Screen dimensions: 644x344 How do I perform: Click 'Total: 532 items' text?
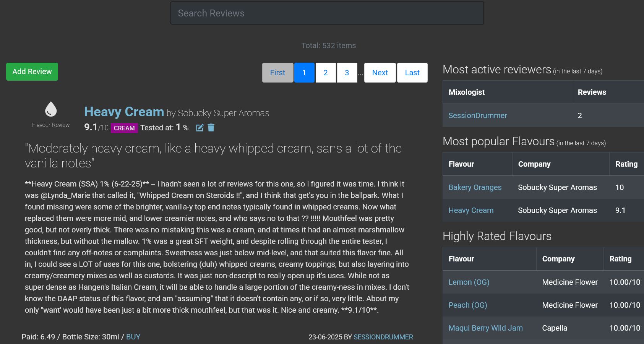point(329,45)
